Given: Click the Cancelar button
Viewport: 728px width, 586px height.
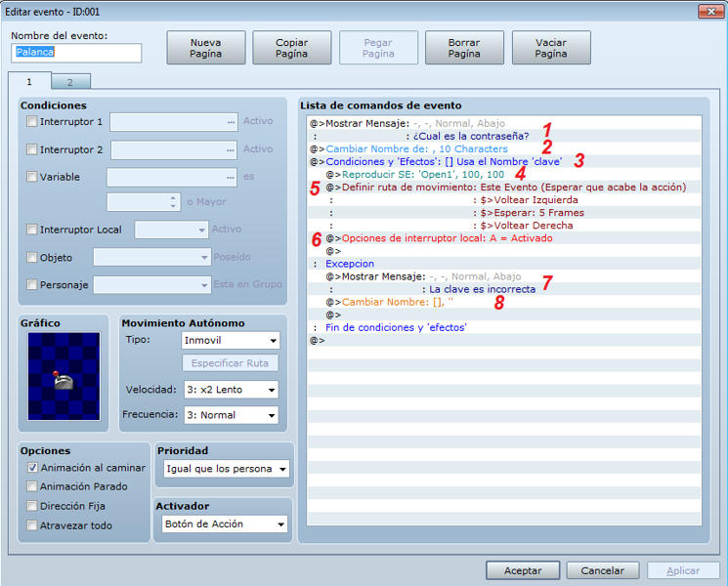Looking at the screenshot, I should click(603, 570).
